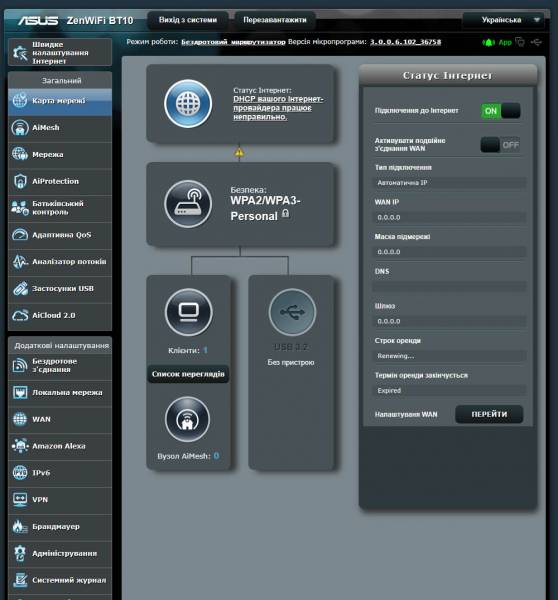Click the network copy icon in header
558x600 pixels.
click(520, 42)
